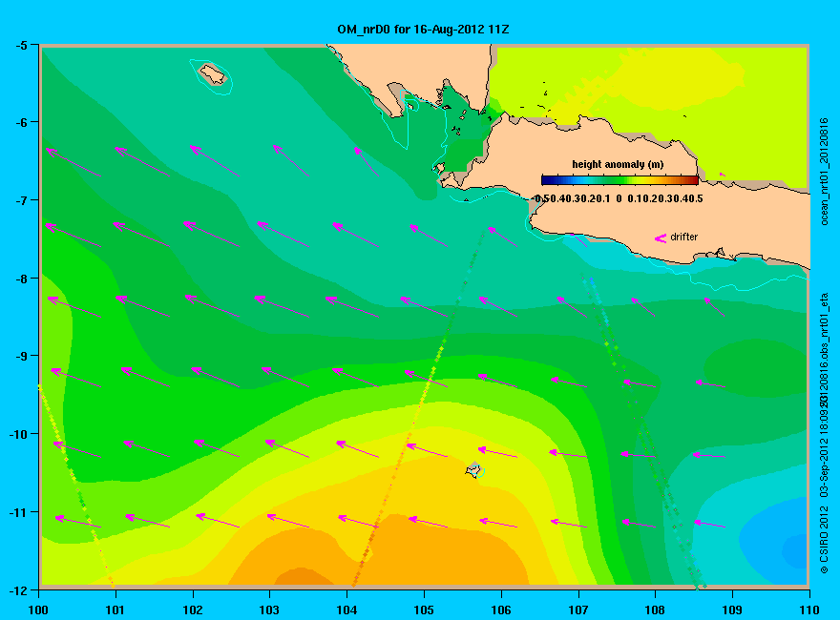Click the latitude label -6

pyautogui.click(x=21, y=123)
